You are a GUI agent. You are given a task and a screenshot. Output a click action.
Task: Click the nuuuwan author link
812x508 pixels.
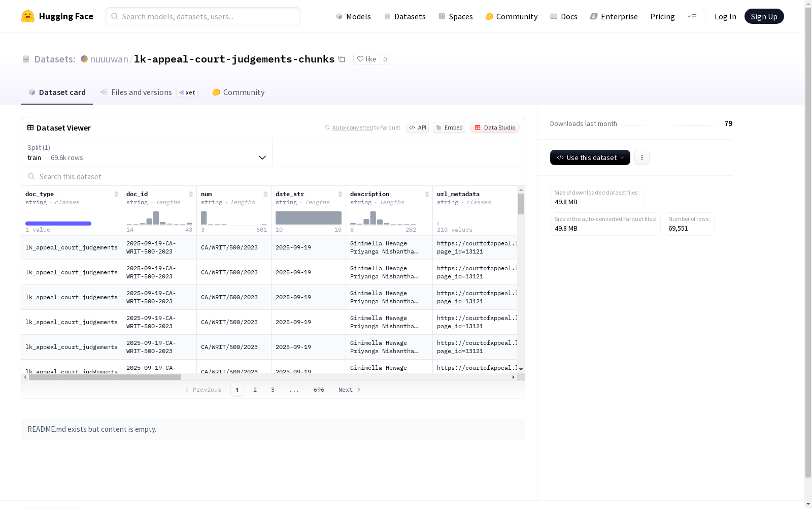109,59
